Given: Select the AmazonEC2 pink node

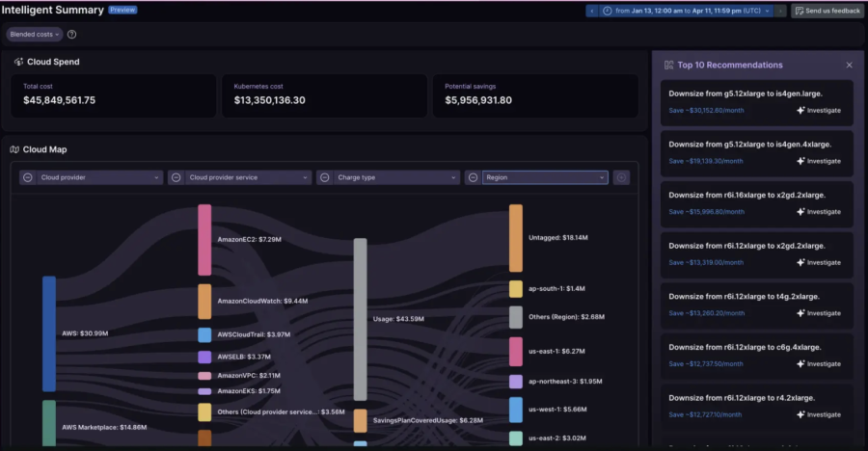Looking at the screenshot, I should click(x=204, y=240).
